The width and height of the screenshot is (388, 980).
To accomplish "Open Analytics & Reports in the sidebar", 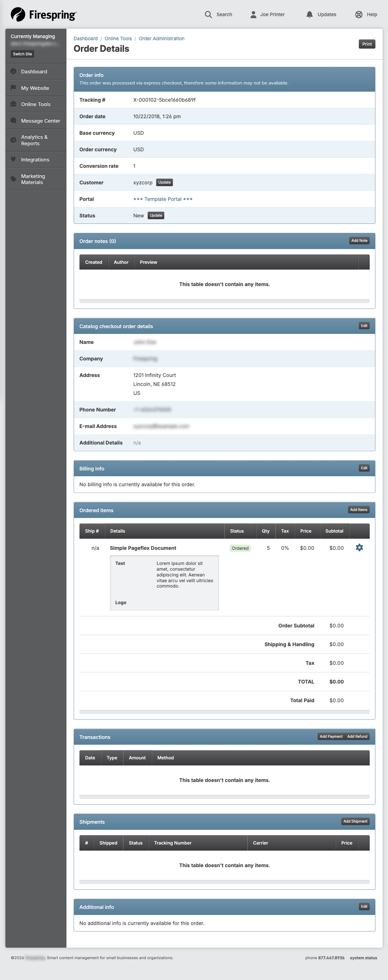I will tap(36, 140).
